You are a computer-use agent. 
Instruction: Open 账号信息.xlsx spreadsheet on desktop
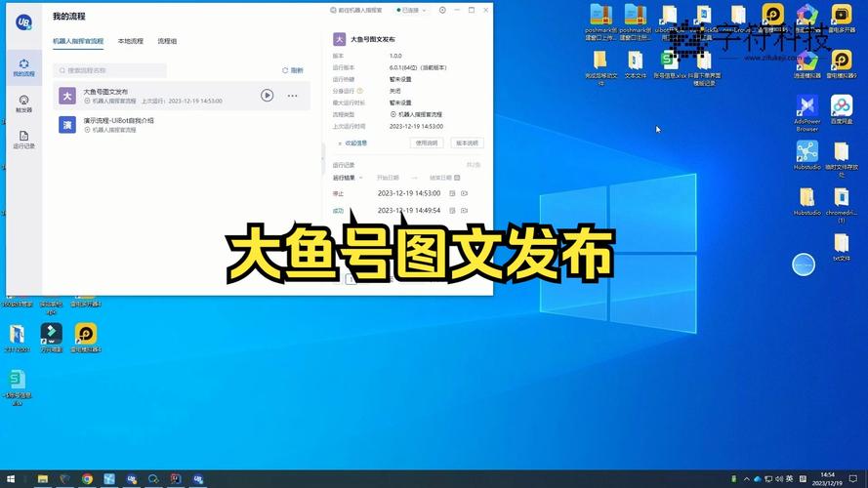[x=670, y=64]
